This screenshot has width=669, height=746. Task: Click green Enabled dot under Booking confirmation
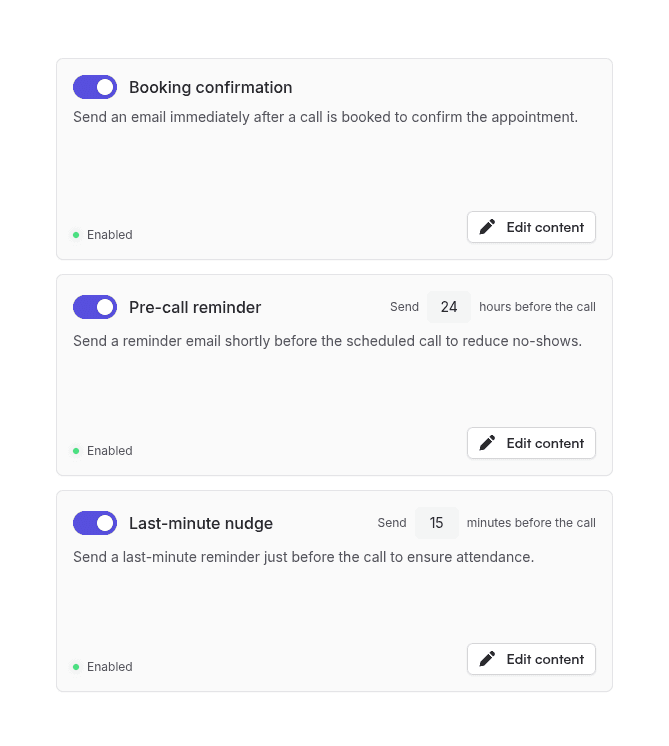(76, 235)
